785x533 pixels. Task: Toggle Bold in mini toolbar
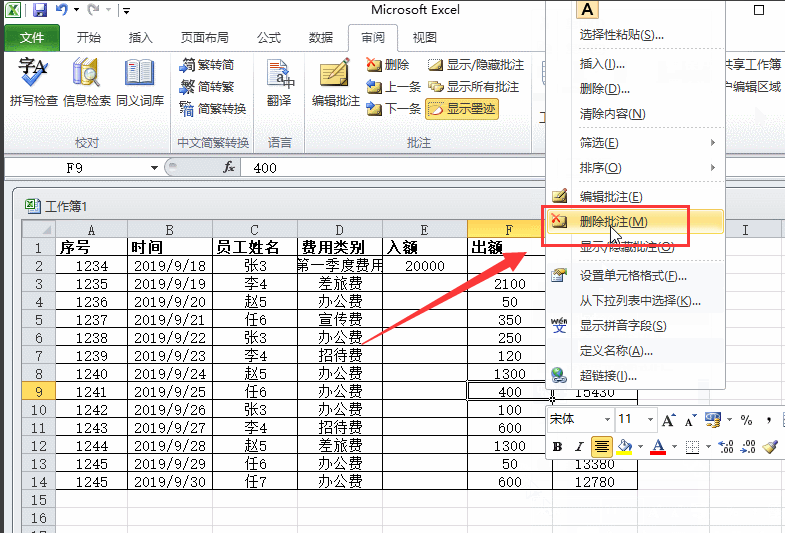[x=557, y=446]
